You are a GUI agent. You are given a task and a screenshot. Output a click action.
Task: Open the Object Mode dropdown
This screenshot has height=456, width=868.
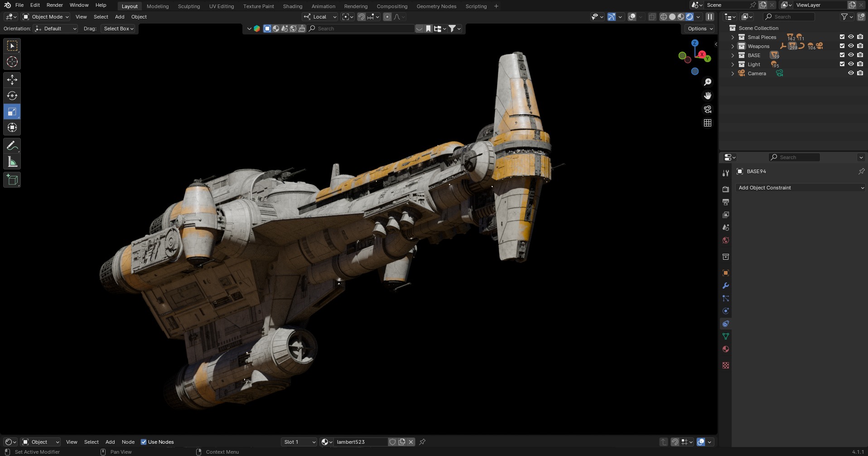45,17
